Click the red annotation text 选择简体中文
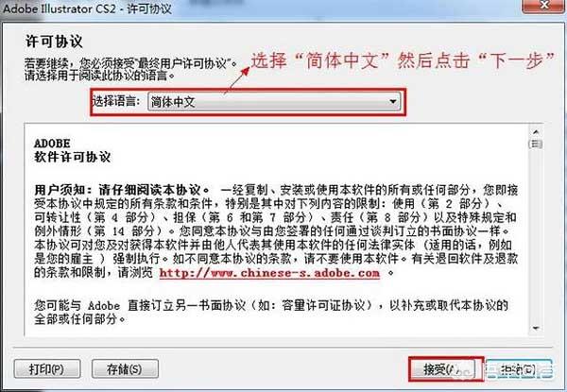Image resolution: width=567 pixels, height=392 pixels. (x=403, y=60)
